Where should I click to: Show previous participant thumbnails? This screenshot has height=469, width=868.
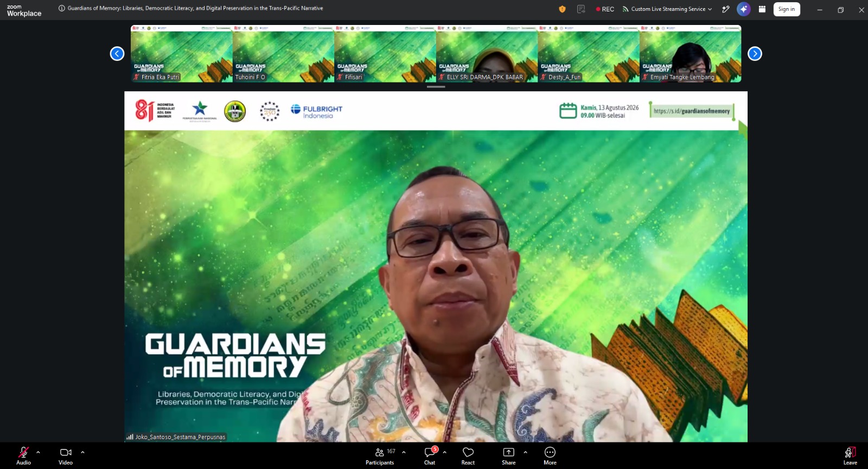[x=117, y=54]
